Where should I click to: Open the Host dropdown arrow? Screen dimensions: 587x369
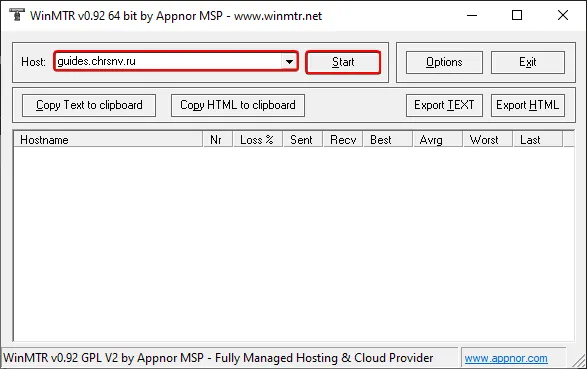point(289,61)
